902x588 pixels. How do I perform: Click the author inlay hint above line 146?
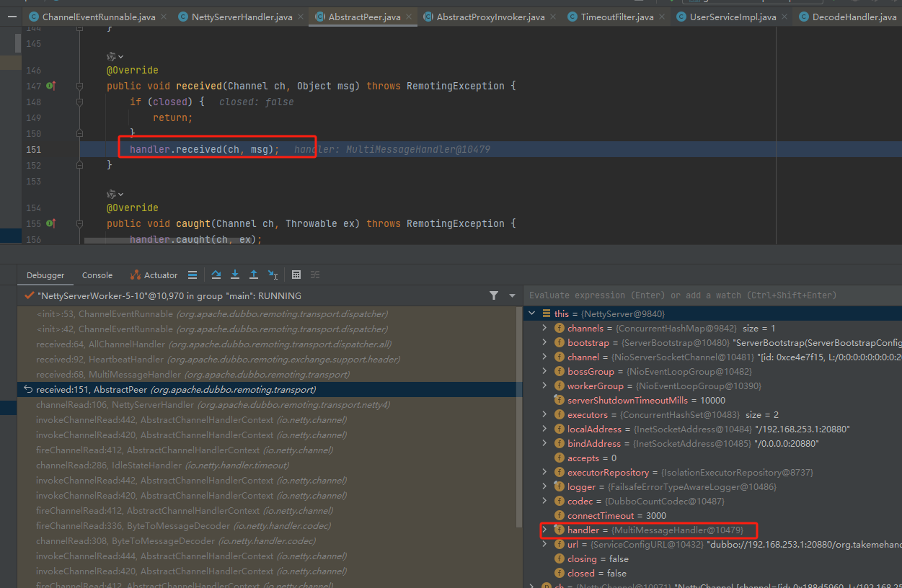tap(115, 56)
